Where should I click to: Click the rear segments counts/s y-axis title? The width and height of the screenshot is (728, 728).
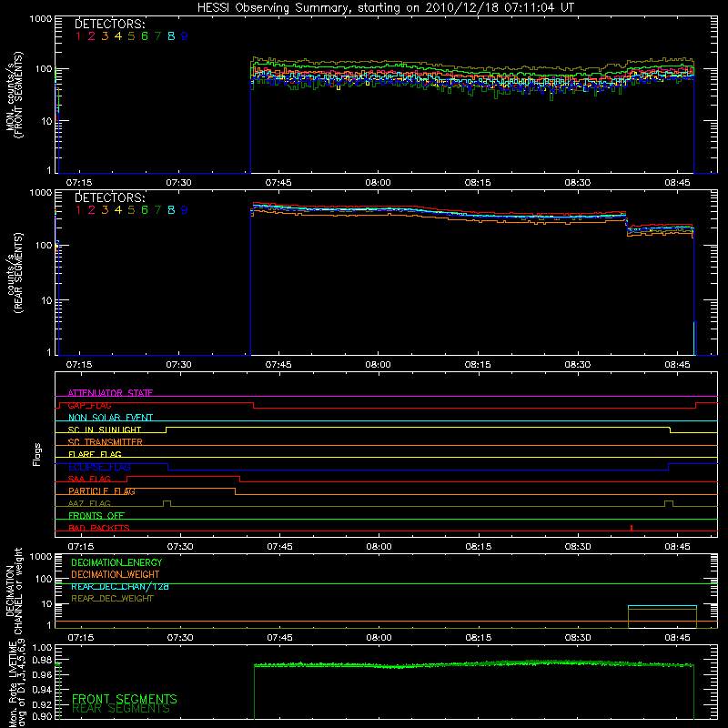(14, 273)
